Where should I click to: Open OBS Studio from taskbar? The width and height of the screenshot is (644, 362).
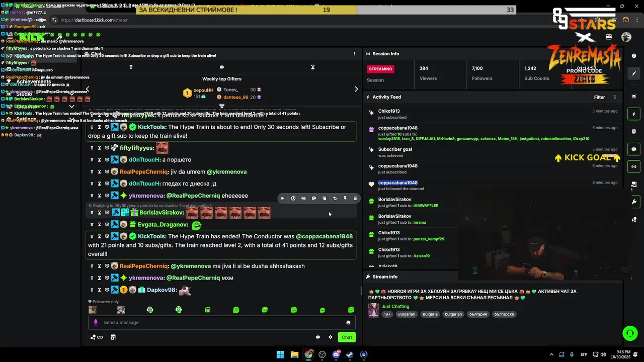322,354
